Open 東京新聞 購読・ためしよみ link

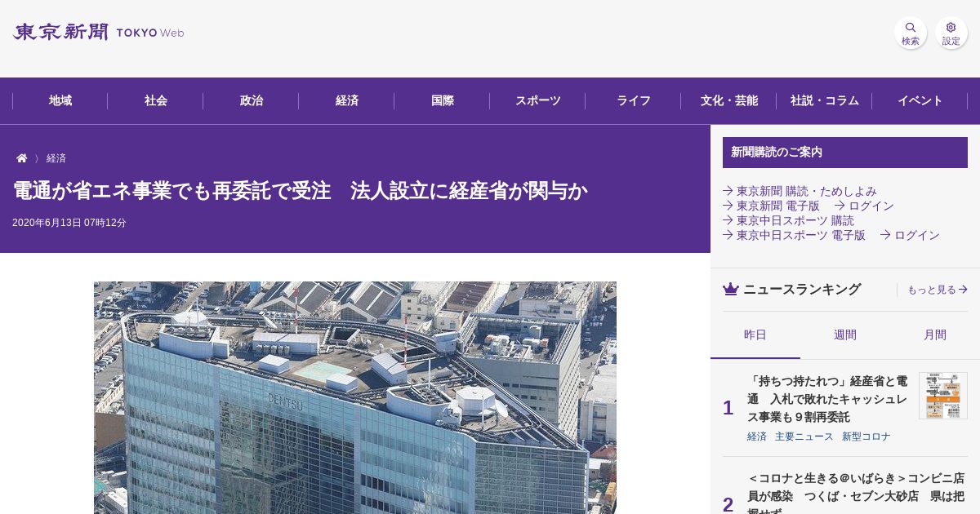click(x=800, y=191)
